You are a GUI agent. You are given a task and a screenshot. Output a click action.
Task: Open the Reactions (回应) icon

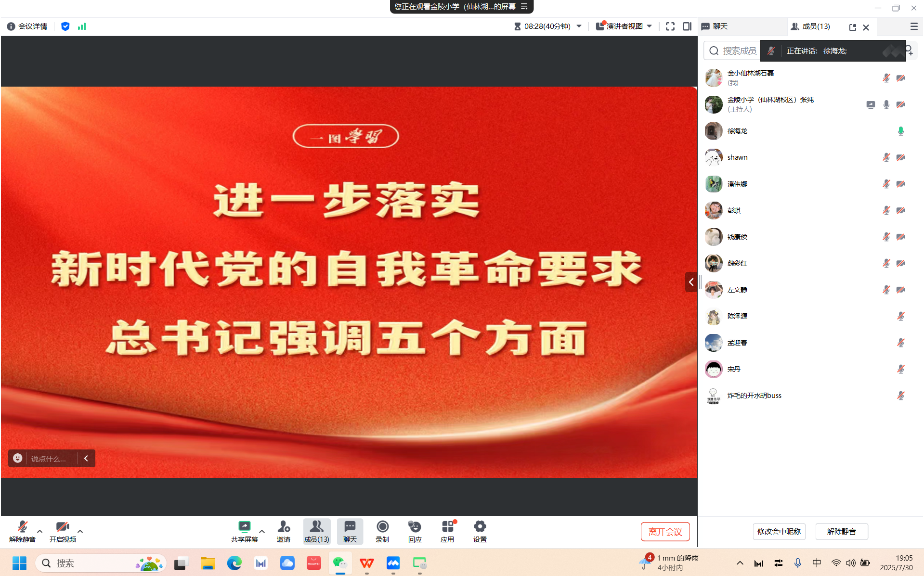415,527
